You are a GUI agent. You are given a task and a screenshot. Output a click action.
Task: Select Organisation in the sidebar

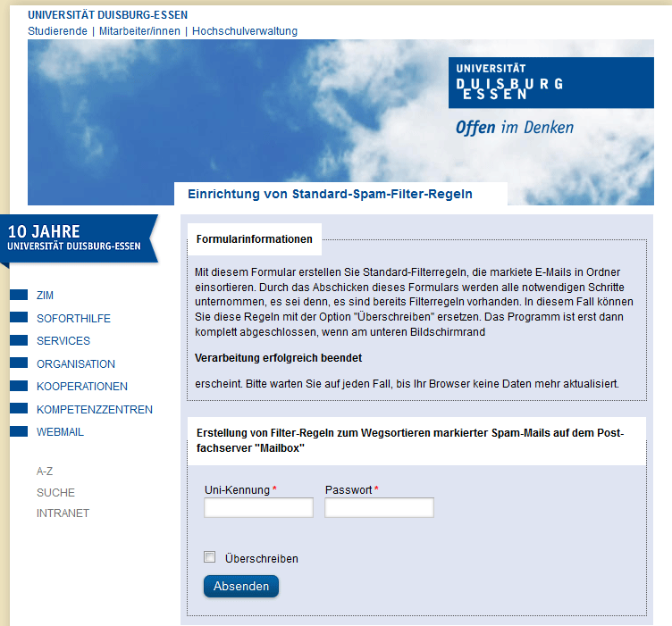(76, 364)
